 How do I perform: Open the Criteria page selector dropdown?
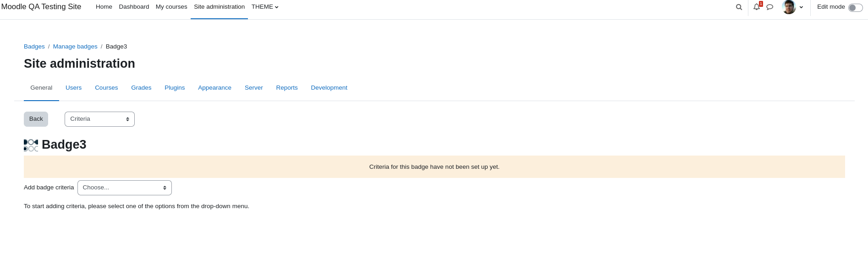click(99, 119)
